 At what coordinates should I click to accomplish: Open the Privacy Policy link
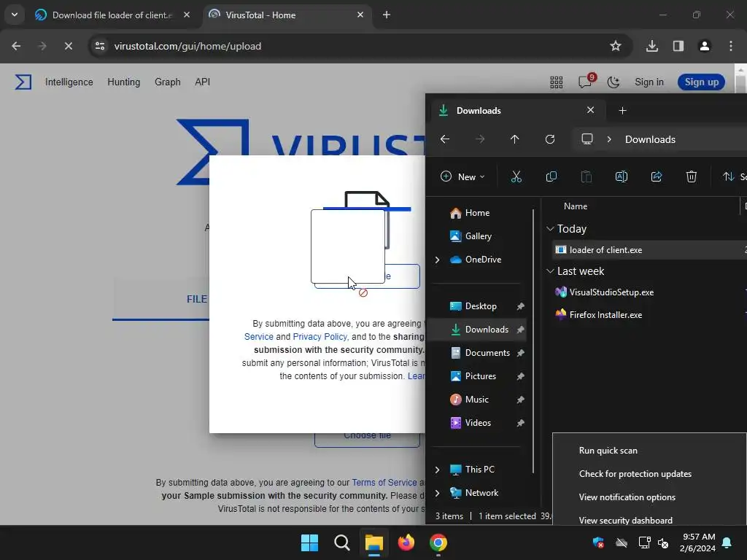321,337
